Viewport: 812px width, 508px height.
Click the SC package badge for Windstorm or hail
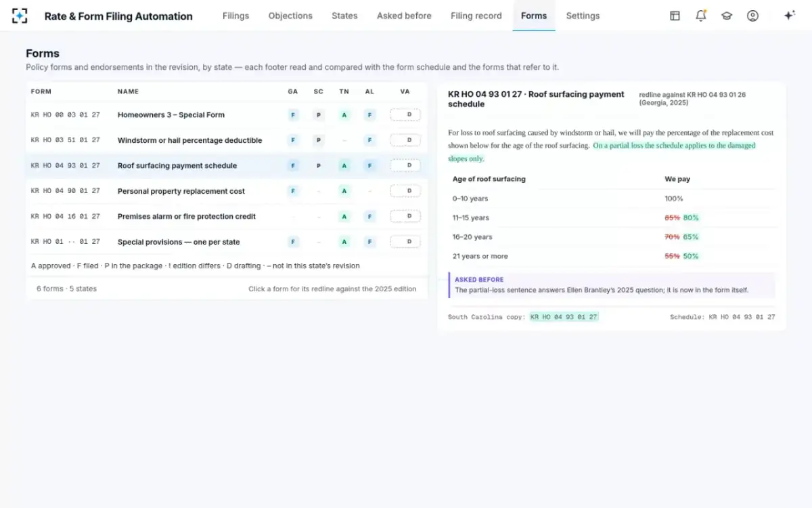coord(319,140)
